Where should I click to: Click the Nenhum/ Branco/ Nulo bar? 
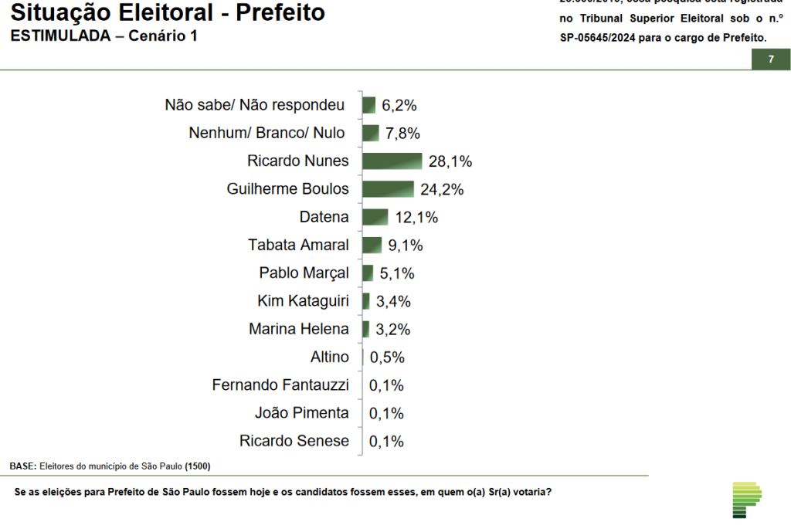point(370,133)
